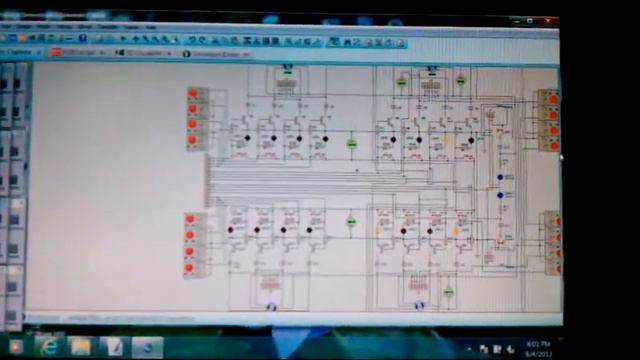Screen dimensions: 640x360
Task: Toggle the bottom red input, upper-right group
Action: click(554, 146)
